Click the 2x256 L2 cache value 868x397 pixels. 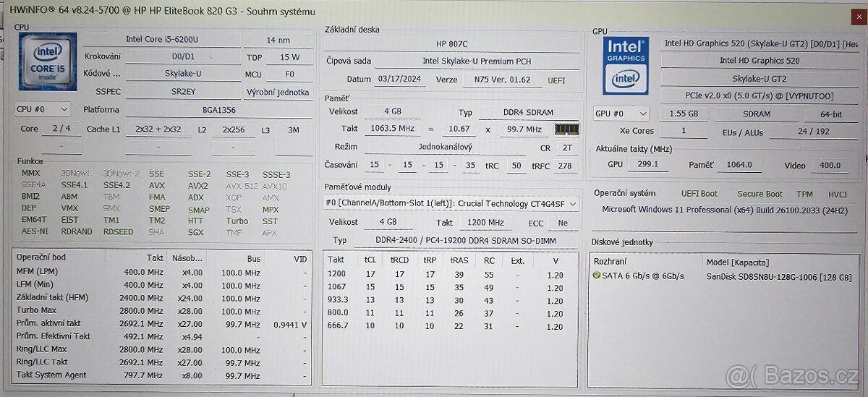(233, 129)
